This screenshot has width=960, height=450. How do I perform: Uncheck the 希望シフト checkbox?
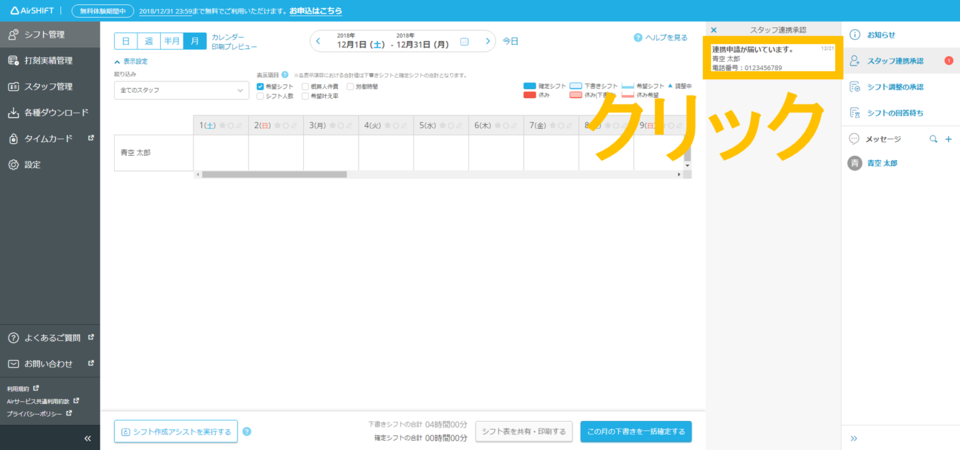click(261, 86)
